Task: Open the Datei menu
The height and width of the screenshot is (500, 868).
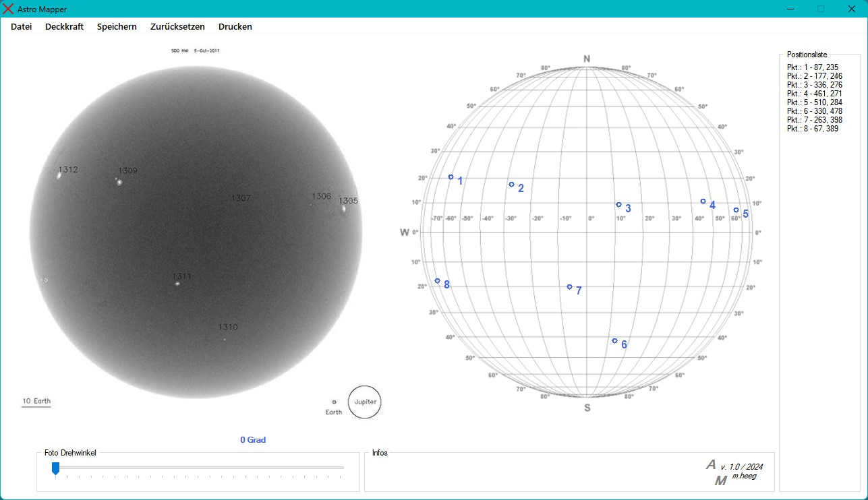Action: coord(21,27)
